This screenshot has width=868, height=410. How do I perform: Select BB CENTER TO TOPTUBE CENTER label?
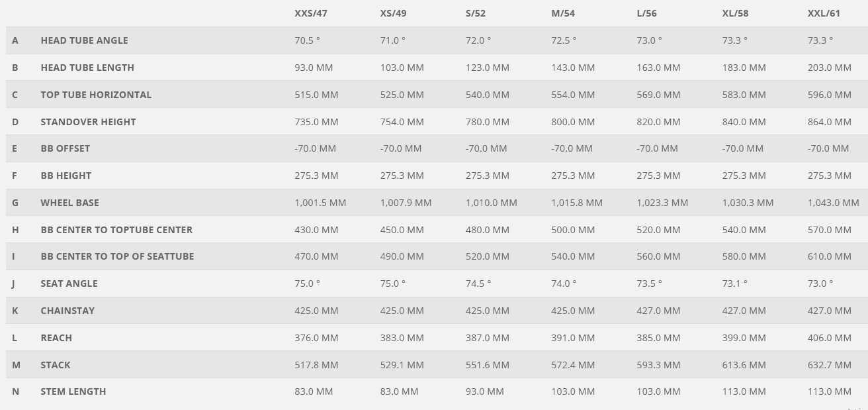116,230
